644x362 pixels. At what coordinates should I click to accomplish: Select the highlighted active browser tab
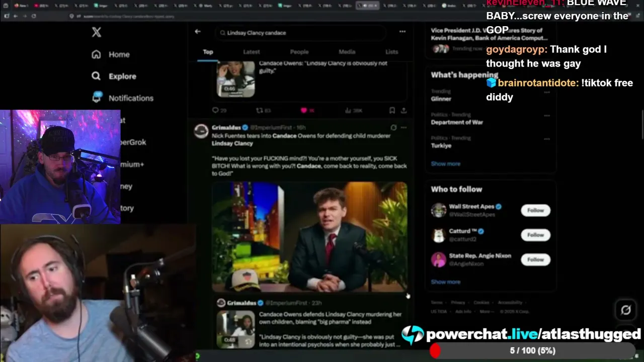[x=367, y=6]
